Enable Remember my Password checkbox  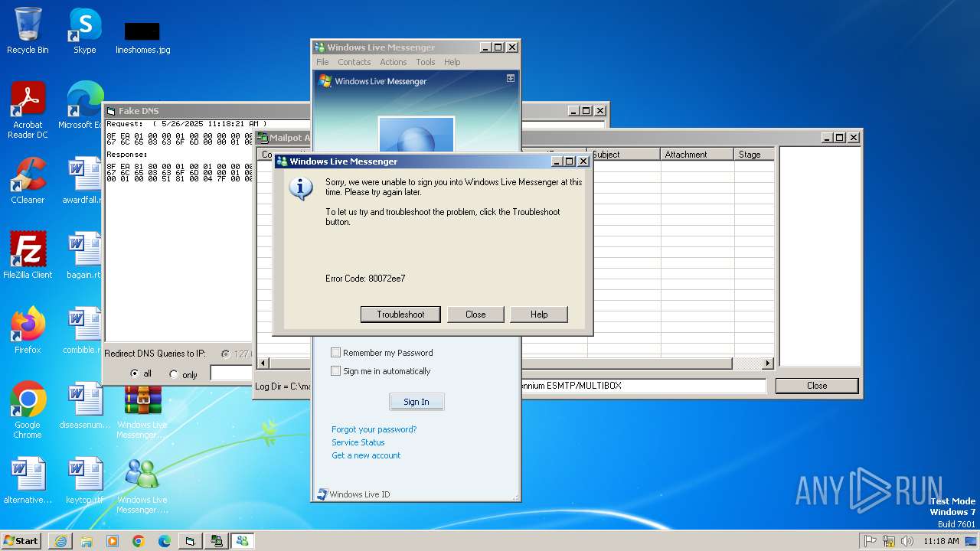[335, 353]
